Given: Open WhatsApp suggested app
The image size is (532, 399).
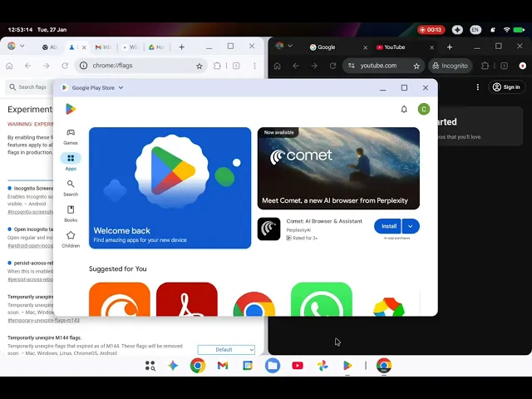Looking at the screenshot, I should tap(322, 299).
